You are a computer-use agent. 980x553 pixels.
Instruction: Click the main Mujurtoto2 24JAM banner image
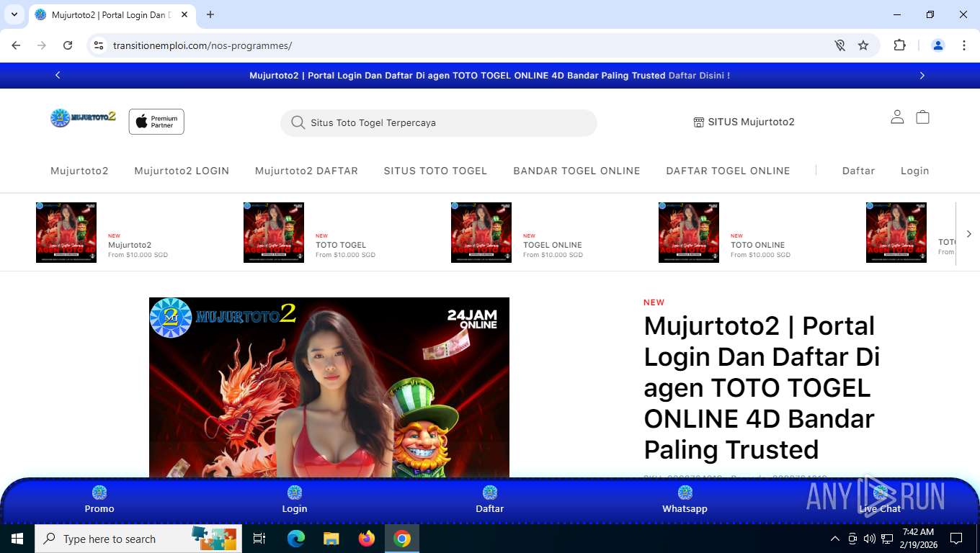[x=329, y=387]
